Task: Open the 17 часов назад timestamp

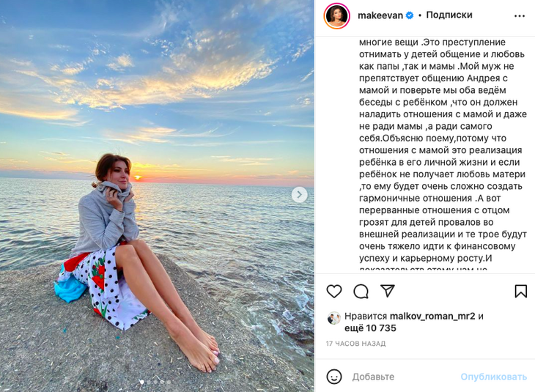Action: 355,344
